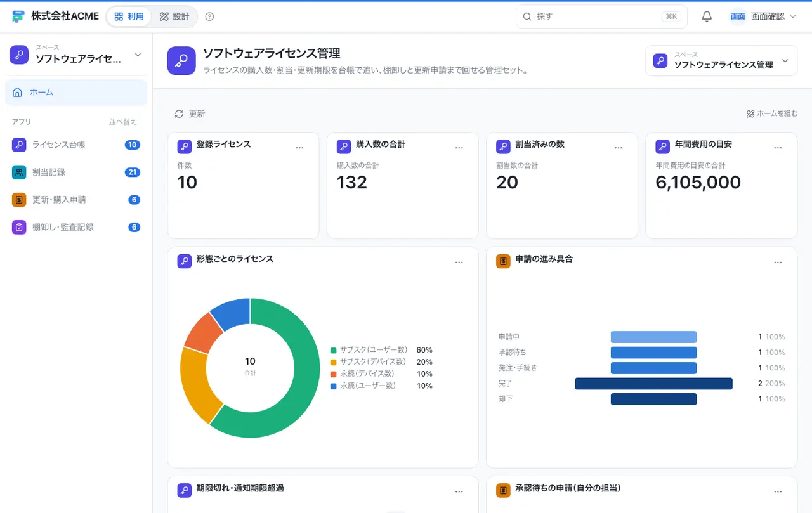This screenshot has height=513, width=812.
Task: Click the home icon next to ホーム
Action: [x=18, y=93]
